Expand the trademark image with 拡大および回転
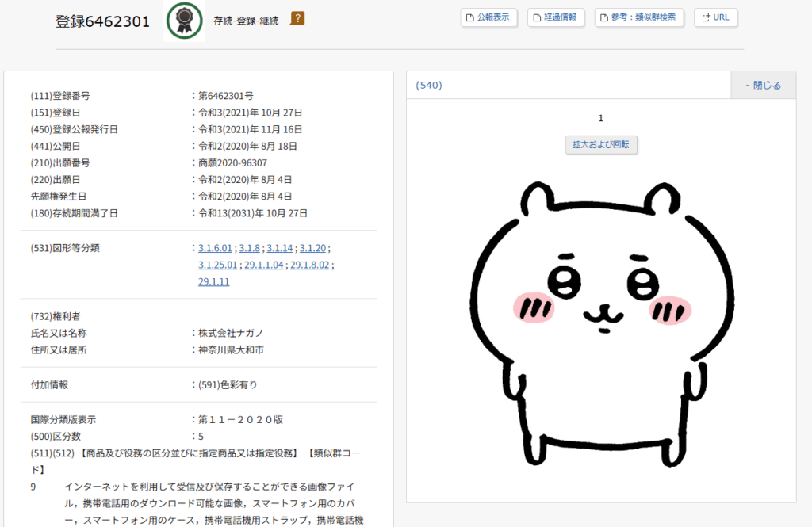 pos(600,144)
